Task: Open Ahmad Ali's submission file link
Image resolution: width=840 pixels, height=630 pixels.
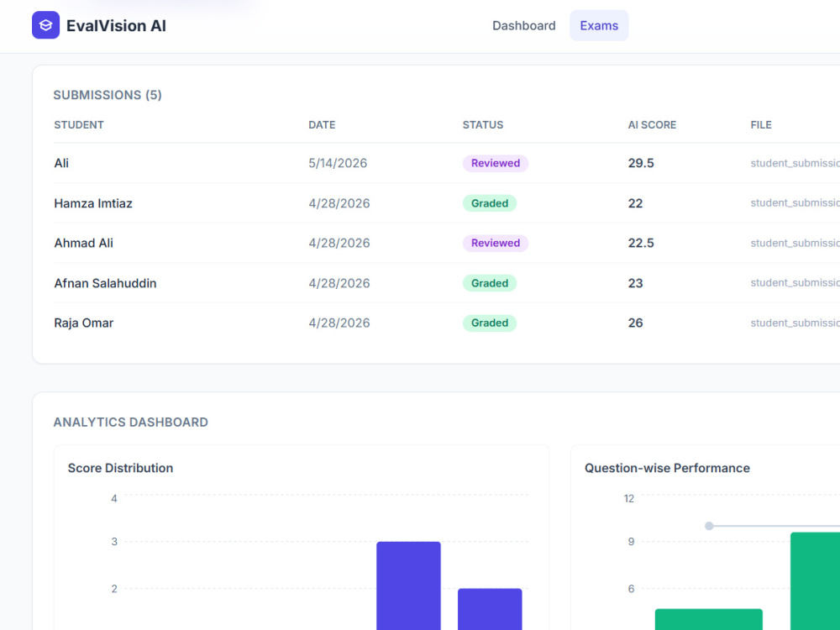Action: [x=795, y=243]
